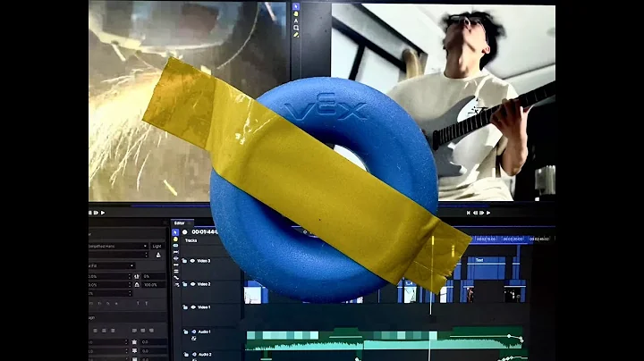Step forward one frame in right viewer

point(482,213)
